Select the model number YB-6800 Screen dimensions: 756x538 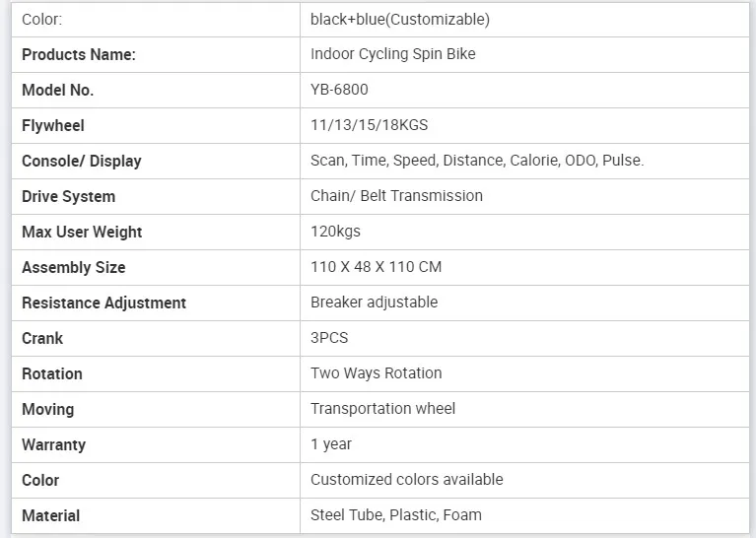click(339, 90)
